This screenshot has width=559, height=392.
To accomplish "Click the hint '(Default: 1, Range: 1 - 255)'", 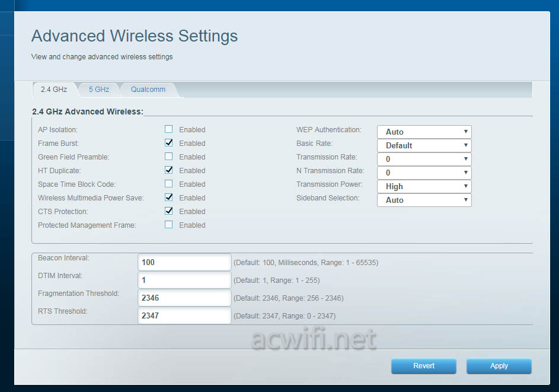I will pos(277,281).
